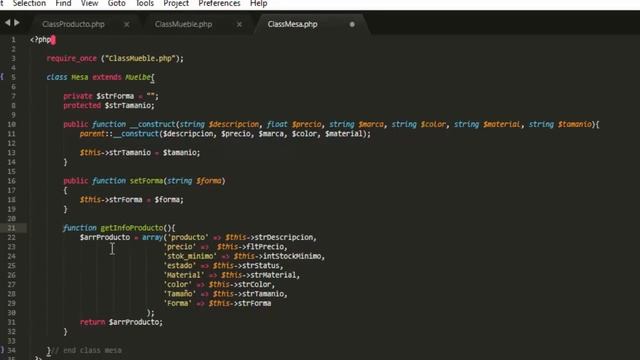Open the View menu
The image size is (640, 360).
coord(89,4)
